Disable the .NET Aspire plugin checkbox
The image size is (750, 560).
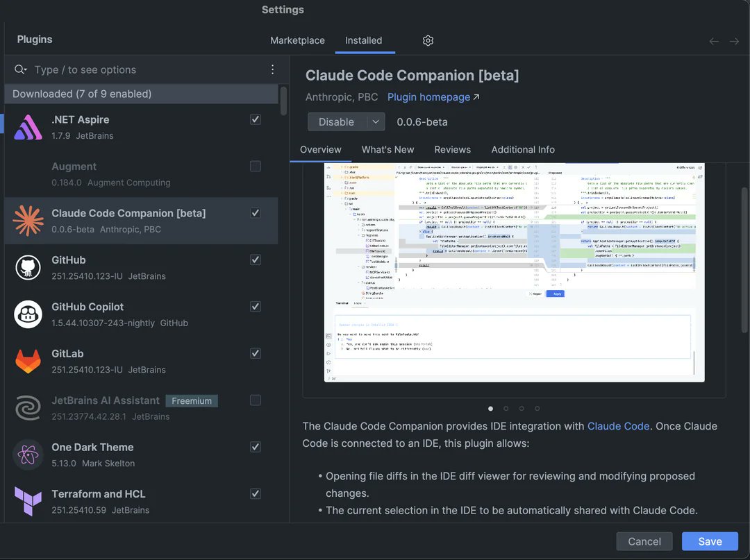(256, 119)
